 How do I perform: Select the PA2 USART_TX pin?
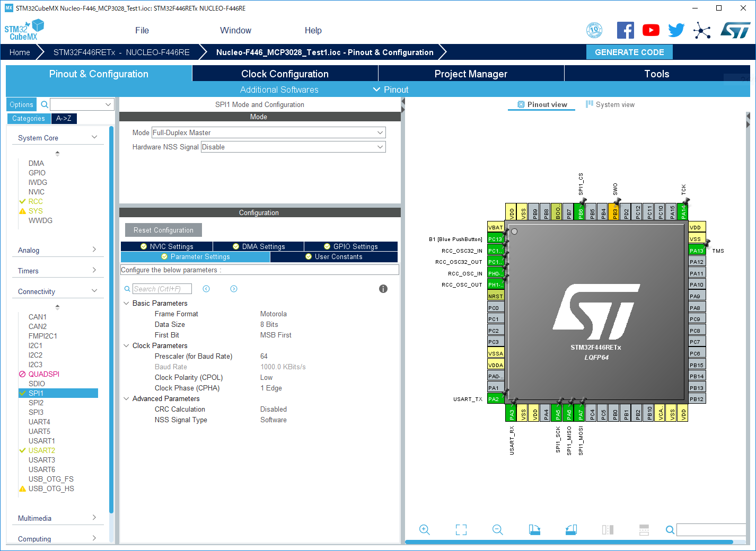click(x=496, y=399)
